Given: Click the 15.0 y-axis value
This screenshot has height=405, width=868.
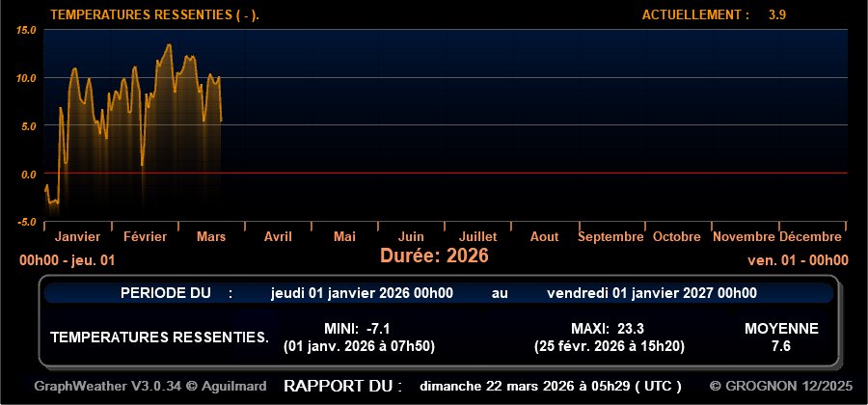Looking at the screenshot, I should tap(27, 30).
